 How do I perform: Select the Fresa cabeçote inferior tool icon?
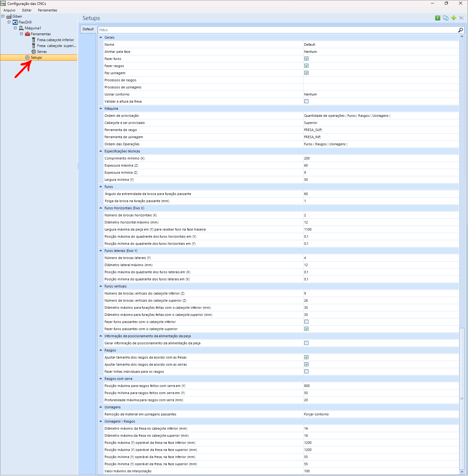point(34,40)
